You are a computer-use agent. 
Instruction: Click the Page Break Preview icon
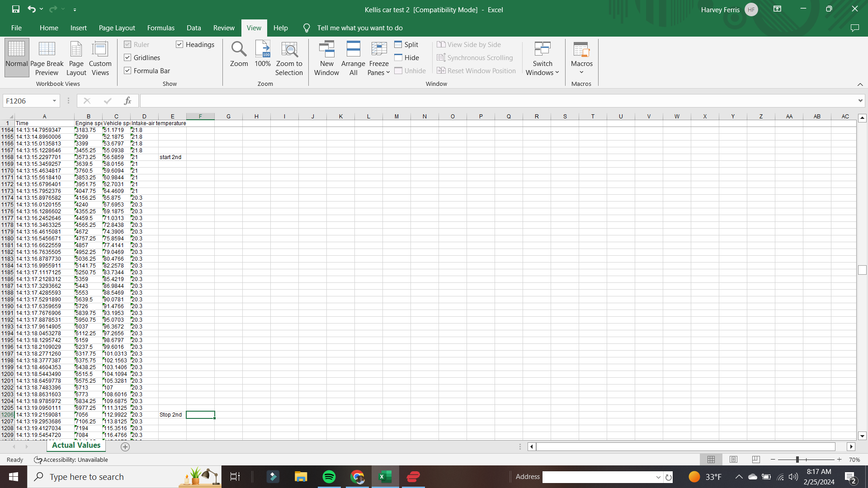coord(47,58)
